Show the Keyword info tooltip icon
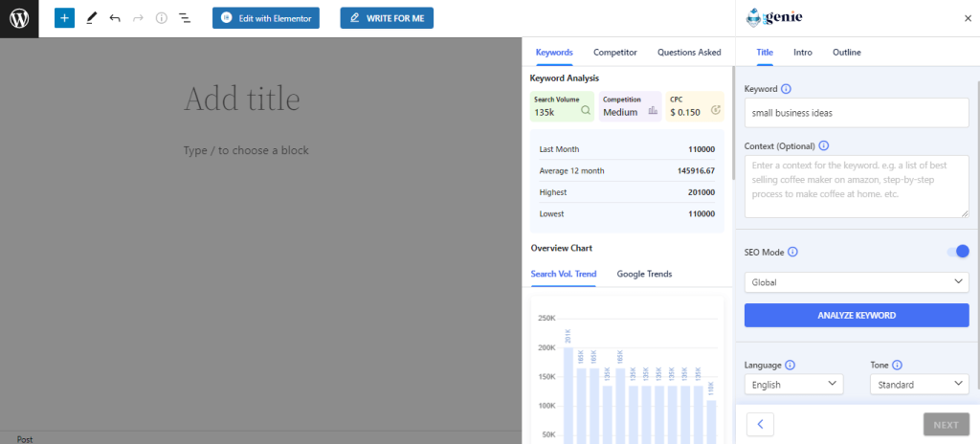The image size is (980, 444). 787,89
